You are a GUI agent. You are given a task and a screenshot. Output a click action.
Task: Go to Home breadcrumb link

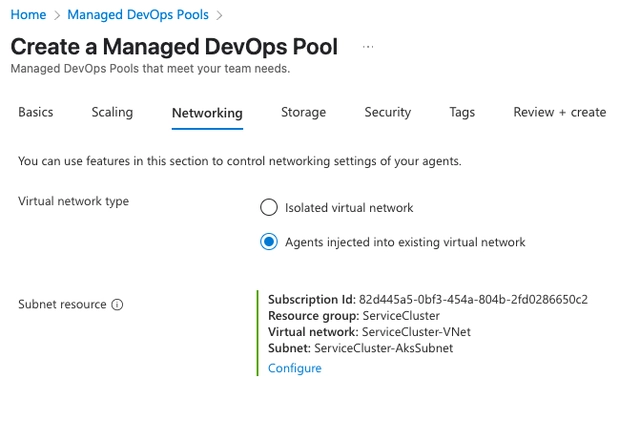tap(28, 15)
